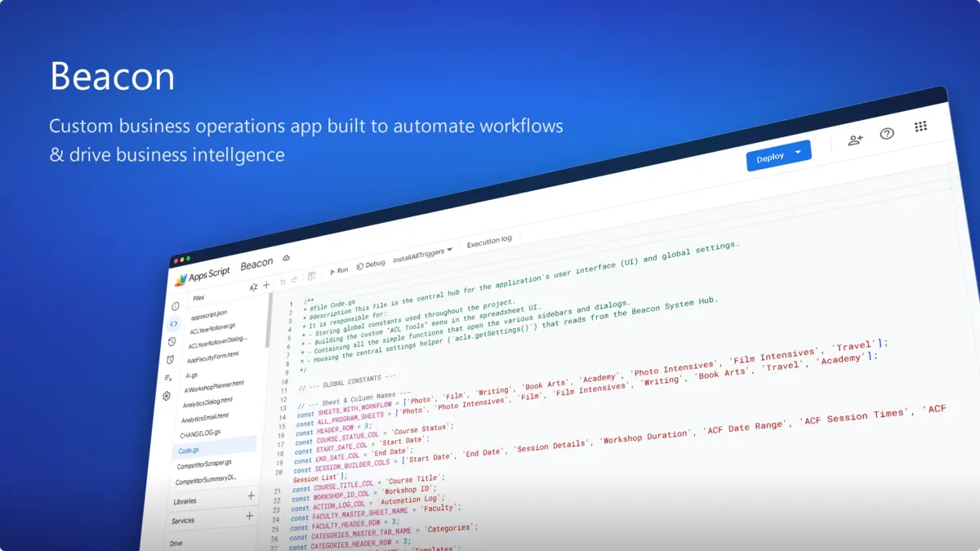Click the file list scrollbar

267,322
